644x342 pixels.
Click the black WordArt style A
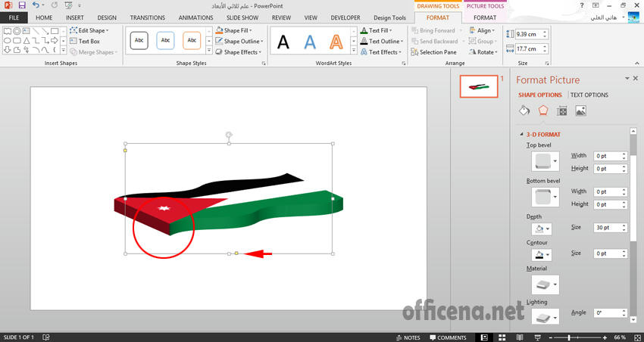283,42
